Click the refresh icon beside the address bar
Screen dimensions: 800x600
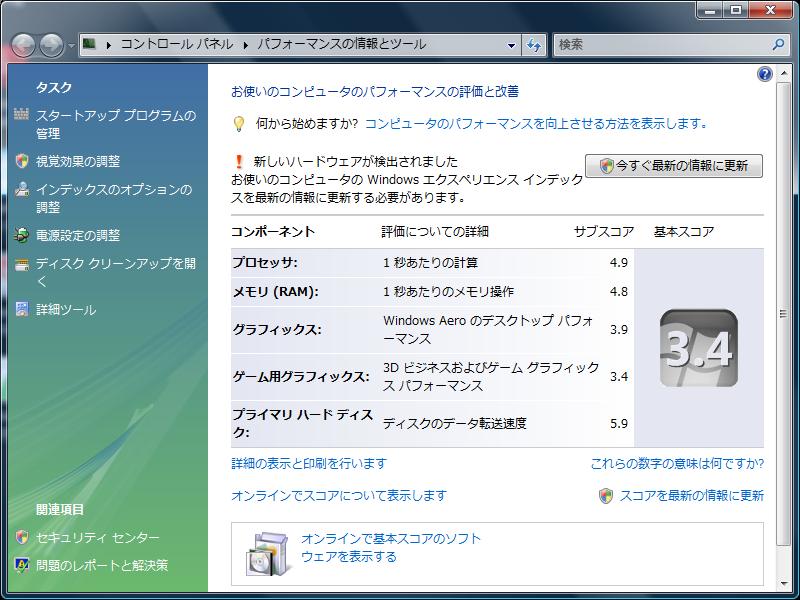(534, 45)
